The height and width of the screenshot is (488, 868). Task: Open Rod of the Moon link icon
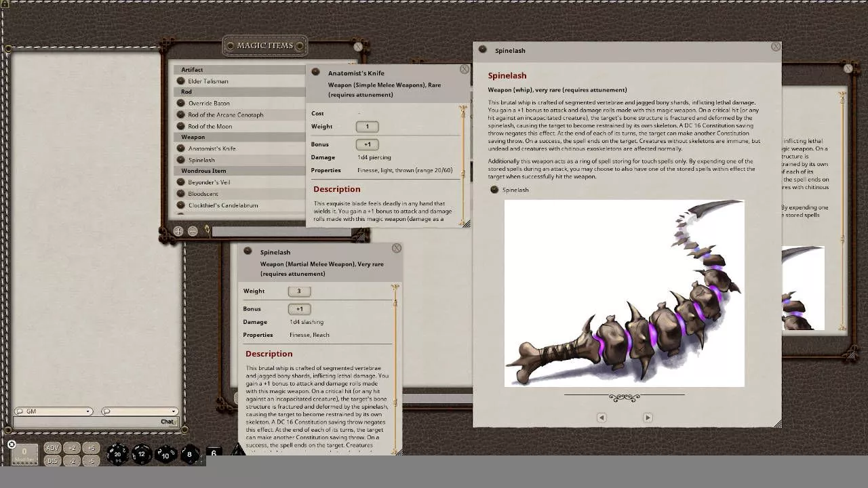[180, 126]
